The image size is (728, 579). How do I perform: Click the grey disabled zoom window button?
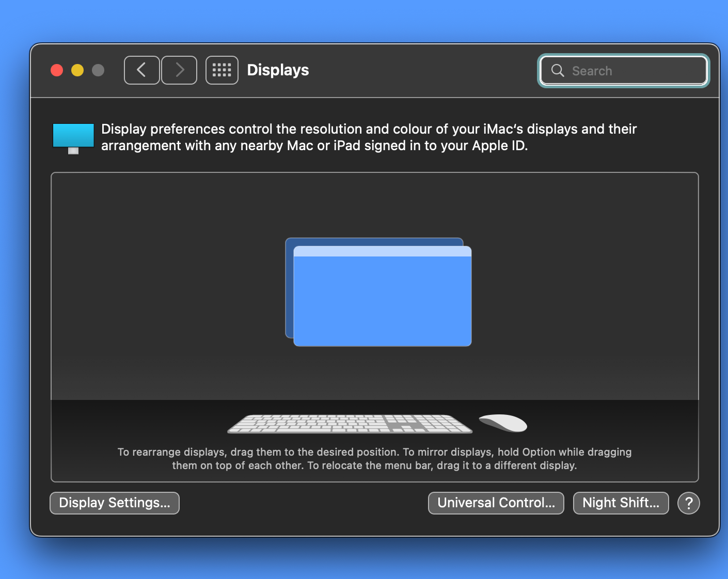[x=98, y=70]
